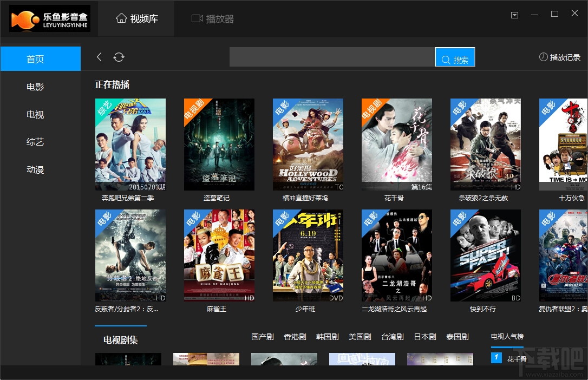Open 奔跑吧兄弟第二季 poster

pyautogui.click(x=130, y=145)
